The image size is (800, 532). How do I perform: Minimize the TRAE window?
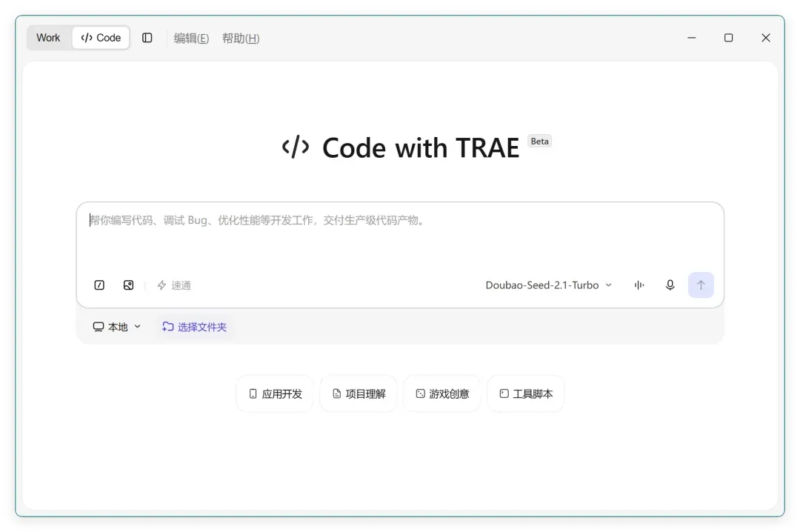click(x=691, y=38)
